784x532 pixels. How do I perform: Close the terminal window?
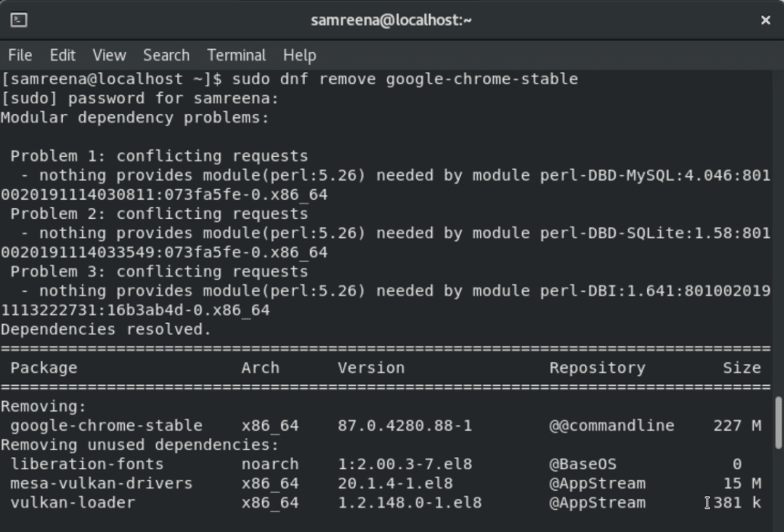click(x=766, y=20)
